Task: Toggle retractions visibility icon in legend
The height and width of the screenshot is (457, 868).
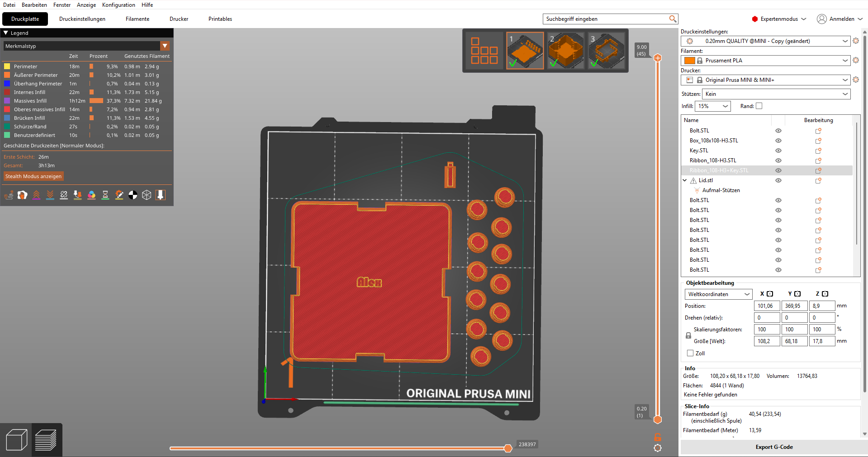Action: coord(36,195)
